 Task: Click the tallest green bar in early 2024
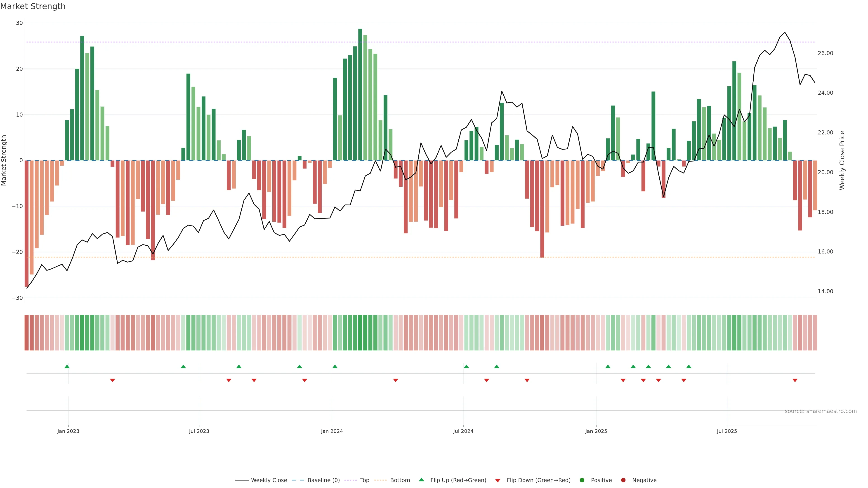(x=360, y=94)
